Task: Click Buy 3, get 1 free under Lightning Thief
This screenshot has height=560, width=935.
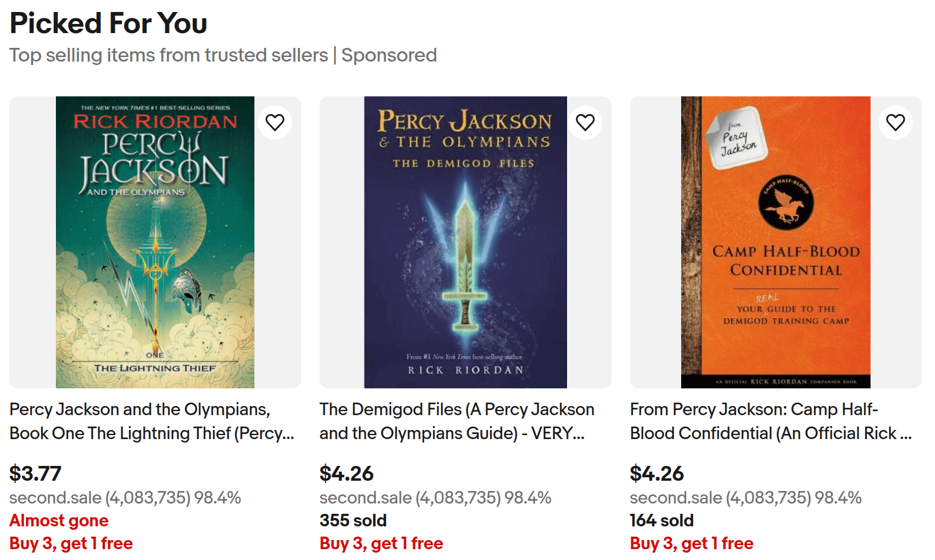Action: pyautogui.click(x=71, y=543)
